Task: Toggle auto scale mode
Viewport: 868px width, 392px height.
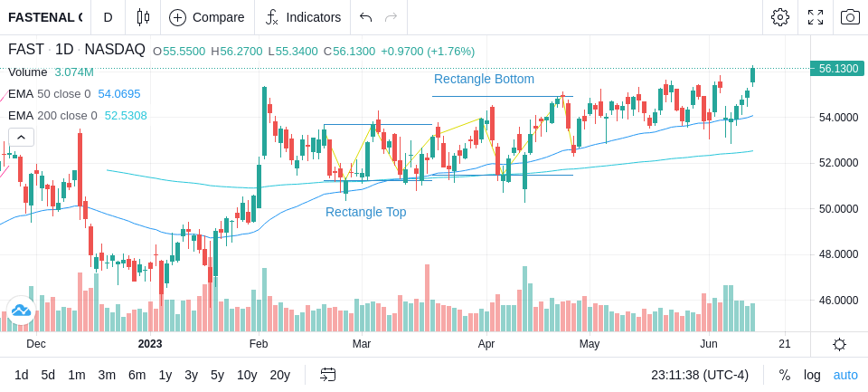Action: tap(845, 375)
